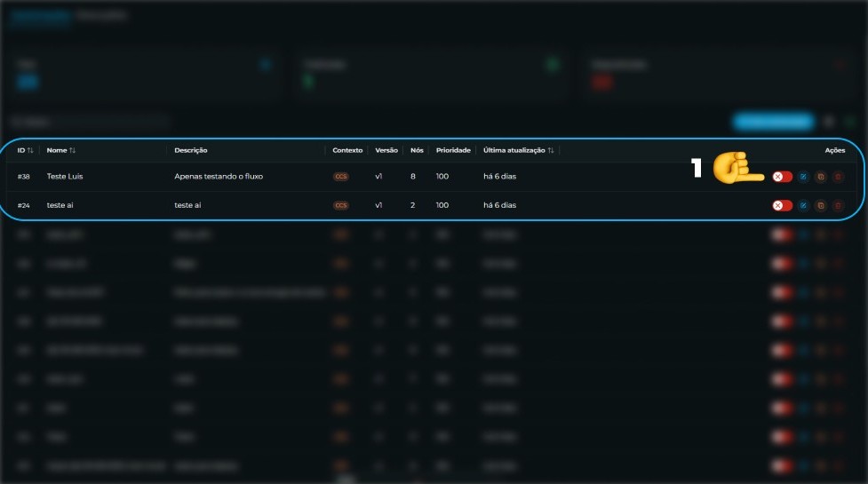Enable the teste ai flow toggle

click(782, 205)
